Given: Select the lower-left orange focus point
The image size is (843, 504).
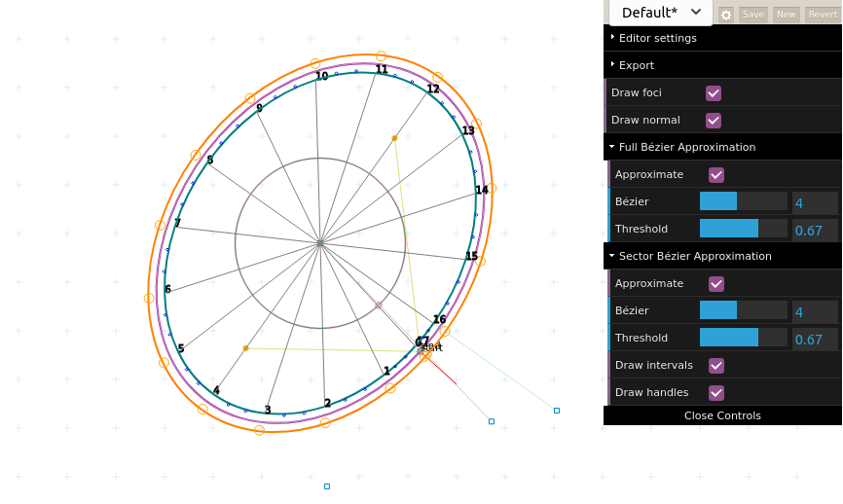Looking at the screenshot, I should click(245, 348).
